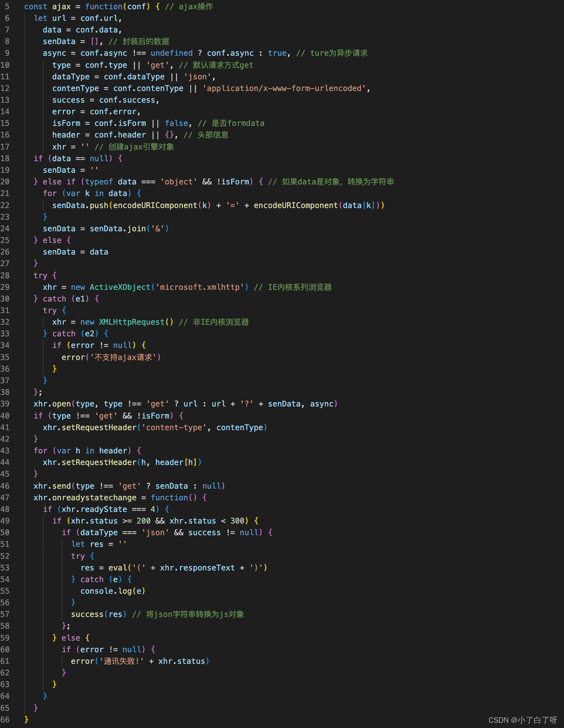
Task: Click 'catch (e2)' on line 33
Action: 75,334
